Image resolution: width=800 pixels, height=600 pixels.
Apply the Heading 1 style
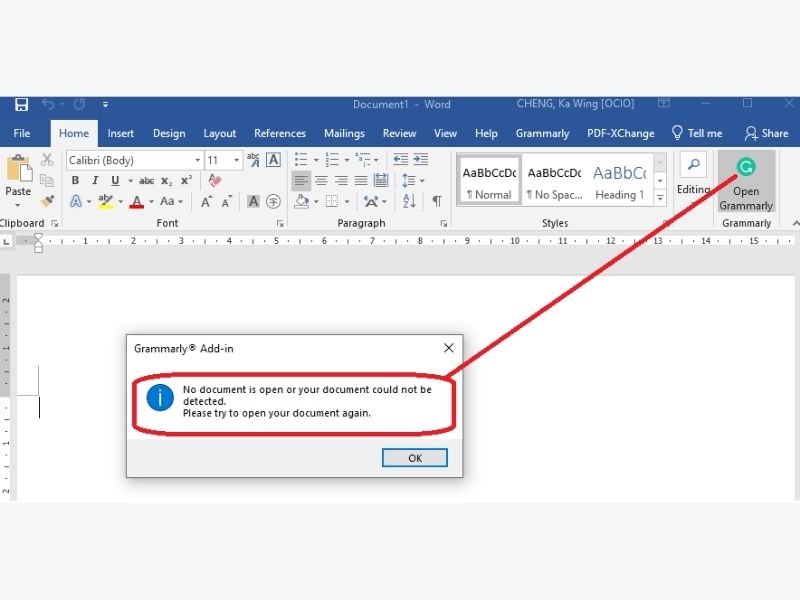click(x=619, y=181)
